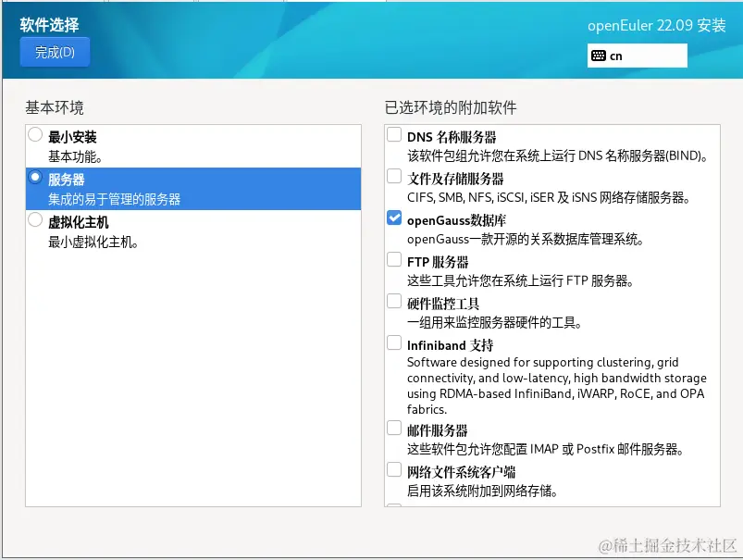Screen dimensions: 743x560
Task: Check the 邮件服务器 checkbox
Action: tap(394, 429)
